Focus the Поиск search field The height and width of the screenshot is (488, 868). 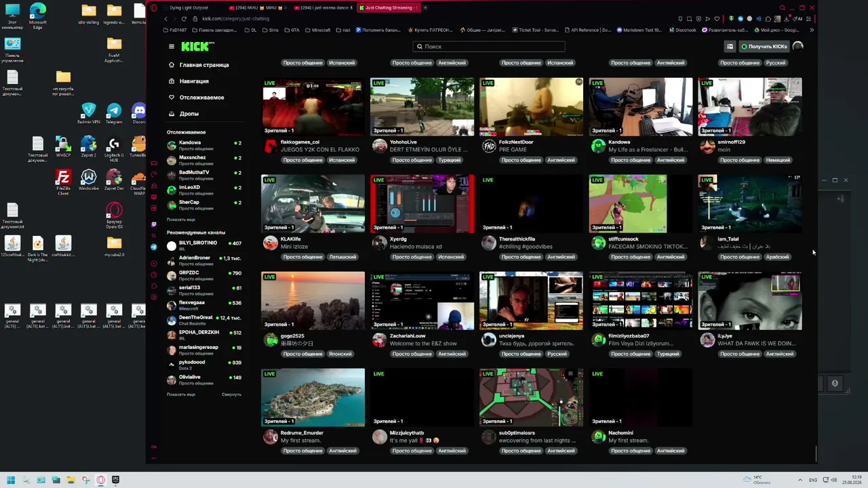(x=488, y=47)
